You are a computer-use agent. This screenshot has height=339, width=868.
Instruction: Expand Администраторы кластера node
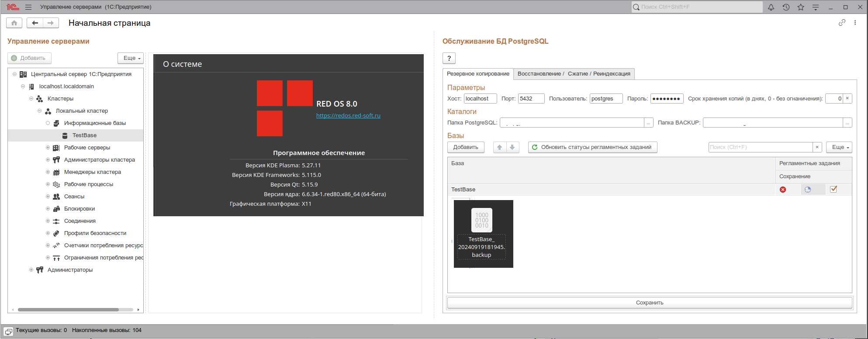pyautogui.click(x=48, y=160)
